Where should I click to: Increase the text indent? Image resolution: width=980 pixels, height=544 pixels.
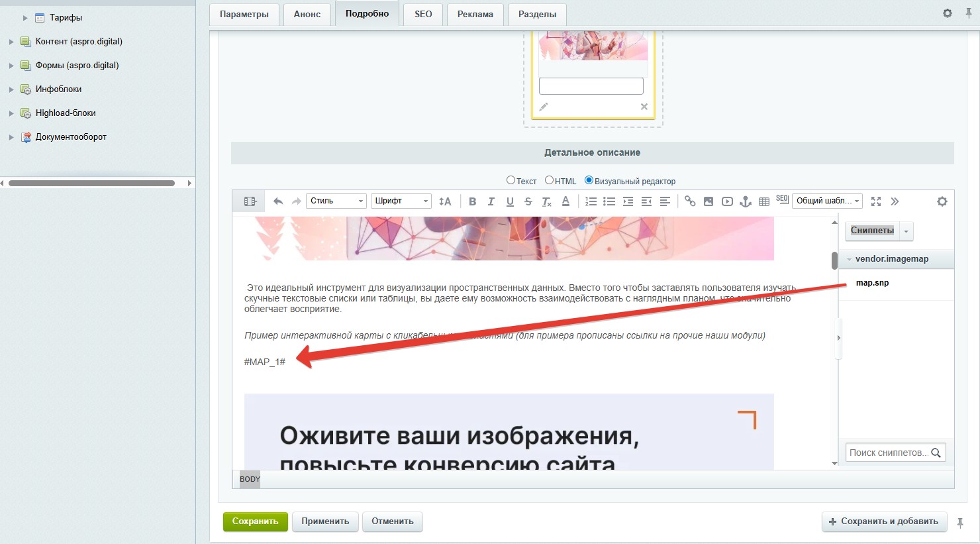coord(628,201)
